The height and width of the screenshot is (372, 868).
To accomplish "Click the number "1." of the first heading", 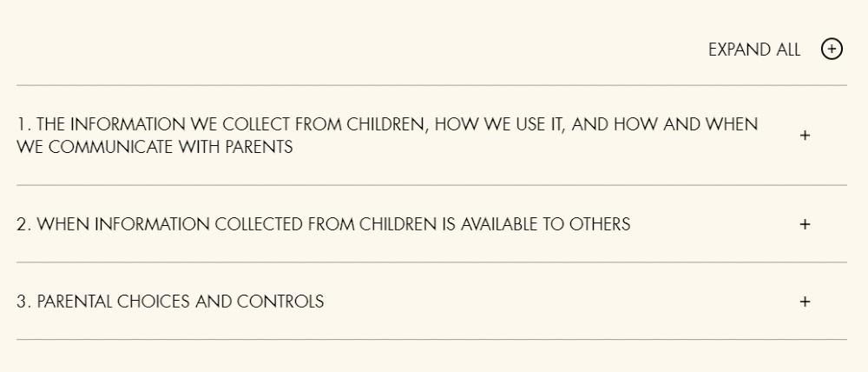I will click(x=23, y=124).
